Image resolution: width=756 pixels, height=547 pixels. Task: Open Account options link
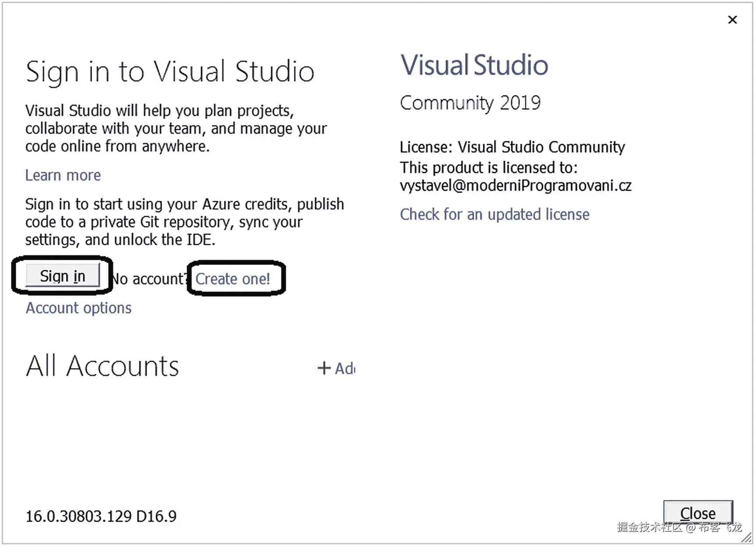[x=78, y=308]
